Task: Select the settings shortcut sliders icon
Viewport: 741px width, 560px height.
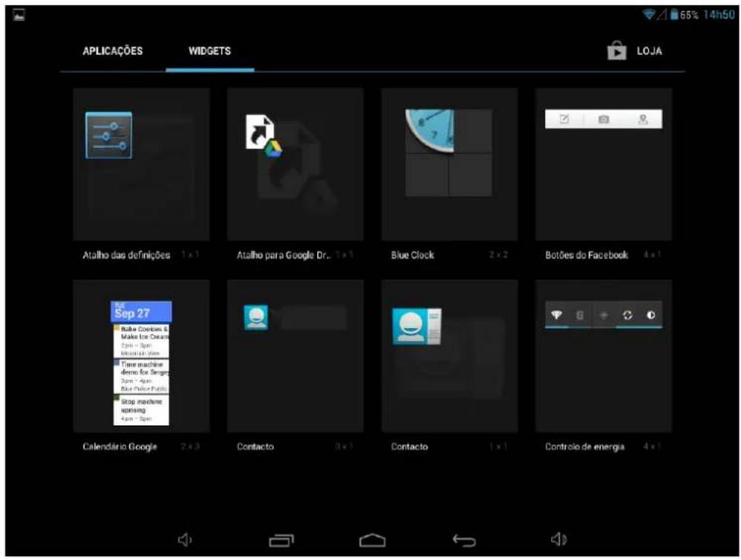Action: (x=108, y=135)
